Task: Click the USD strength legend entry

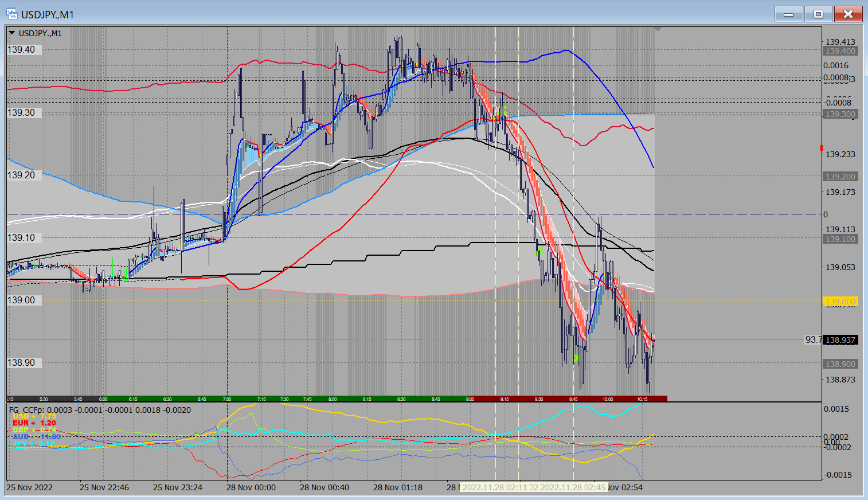Action: 34,416
